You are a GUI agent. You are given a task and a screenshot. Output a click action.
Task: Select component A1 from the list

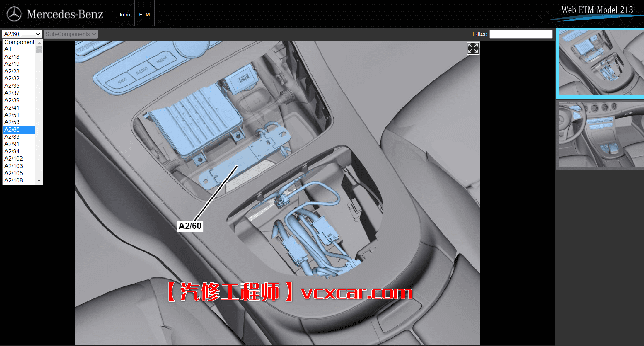(8, 49)
